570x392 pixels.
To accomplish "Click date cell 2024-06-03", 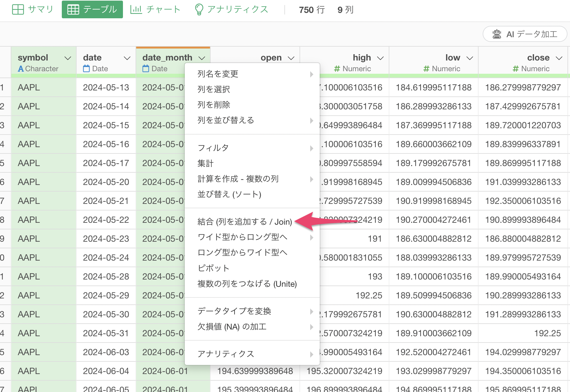I will (106, 352).
